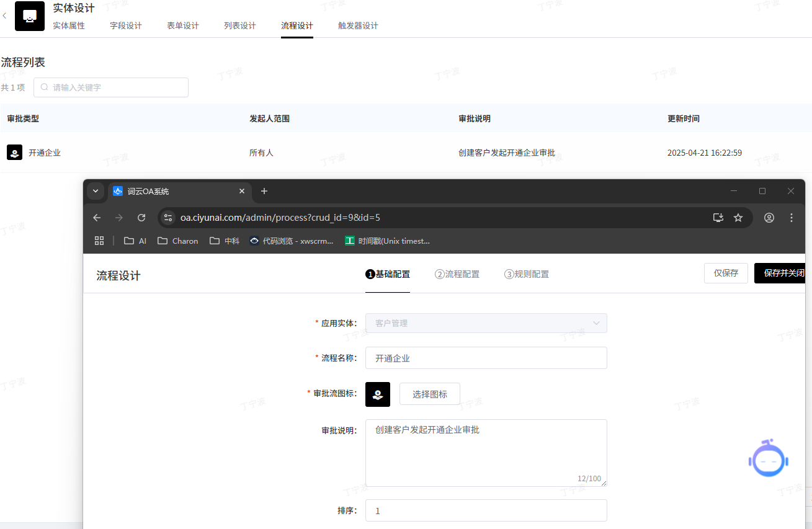This screenshot has width=812, height=529.
Task: Open the Chrome tab search chevron
Action: [x=96, y=191]
